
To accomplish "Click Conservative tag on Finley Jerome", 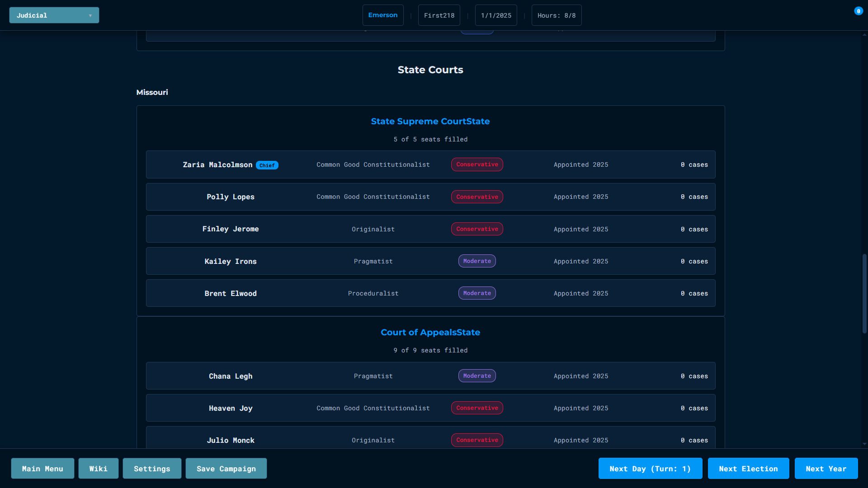I will (476, 229).
